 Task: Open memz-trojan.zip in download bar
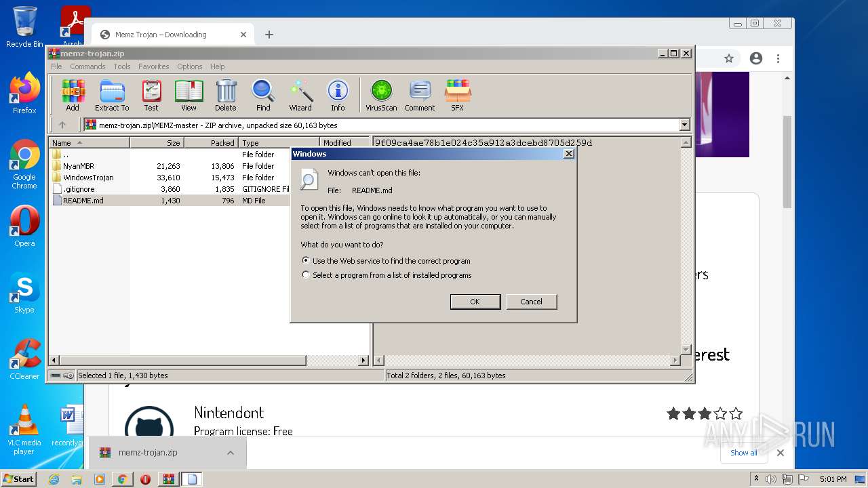click(148, 453)
